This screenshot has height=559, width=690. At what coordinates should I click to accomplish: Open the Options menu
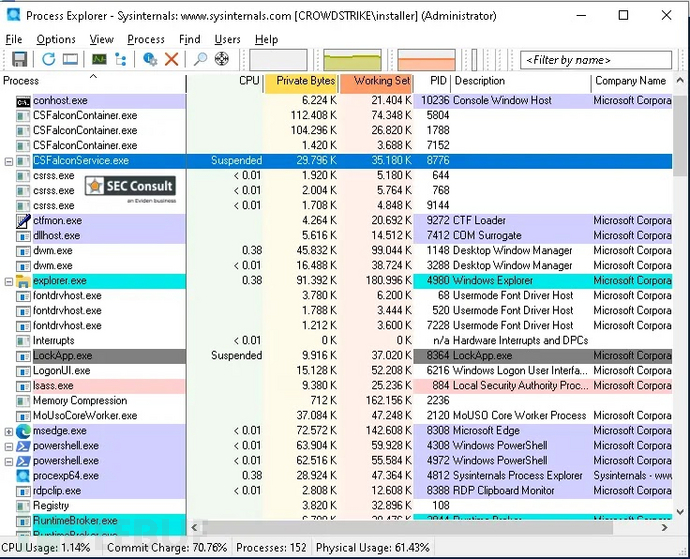56,39
